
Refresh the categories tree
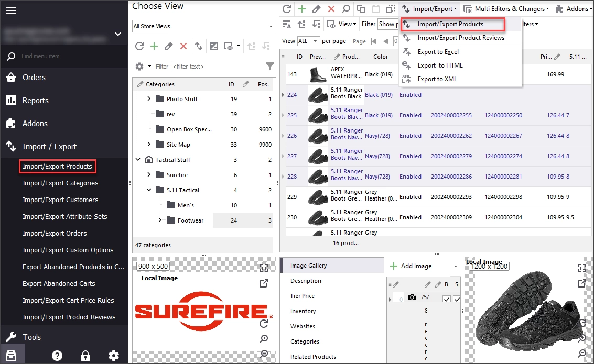coord(139,46)
